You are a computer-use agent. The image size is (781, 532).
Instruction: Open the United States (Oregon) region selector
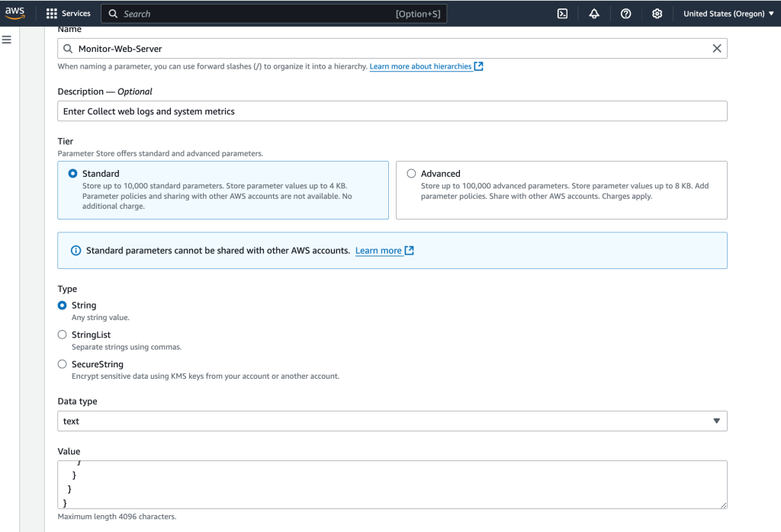723,14
